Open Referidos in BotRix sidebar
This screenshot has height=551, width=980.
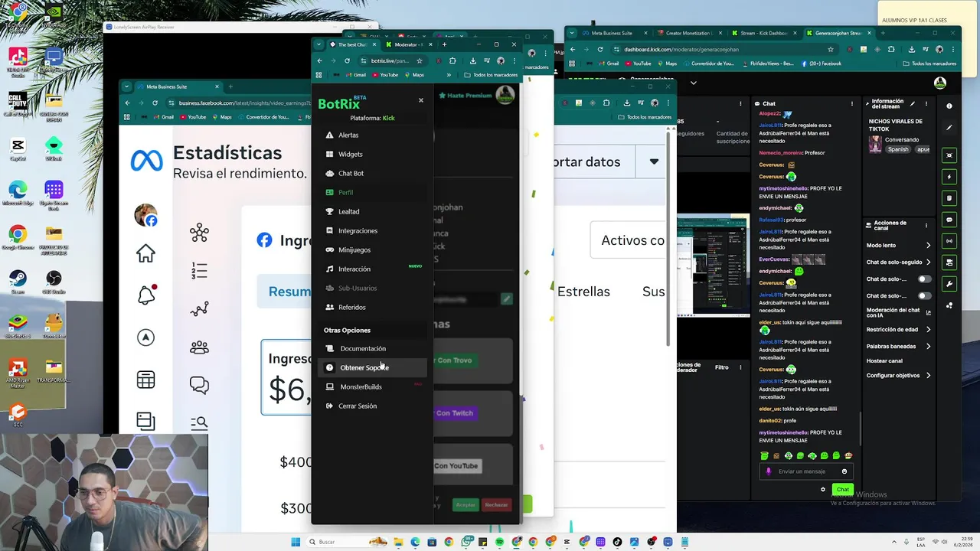click(x=372, y=307)
